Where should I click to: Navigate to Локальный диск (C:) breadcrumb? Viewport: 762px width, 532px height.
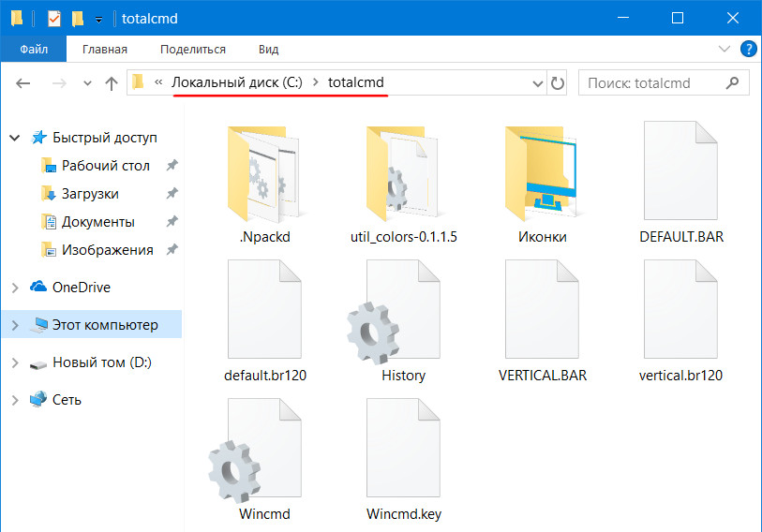(x=237, y=82)
